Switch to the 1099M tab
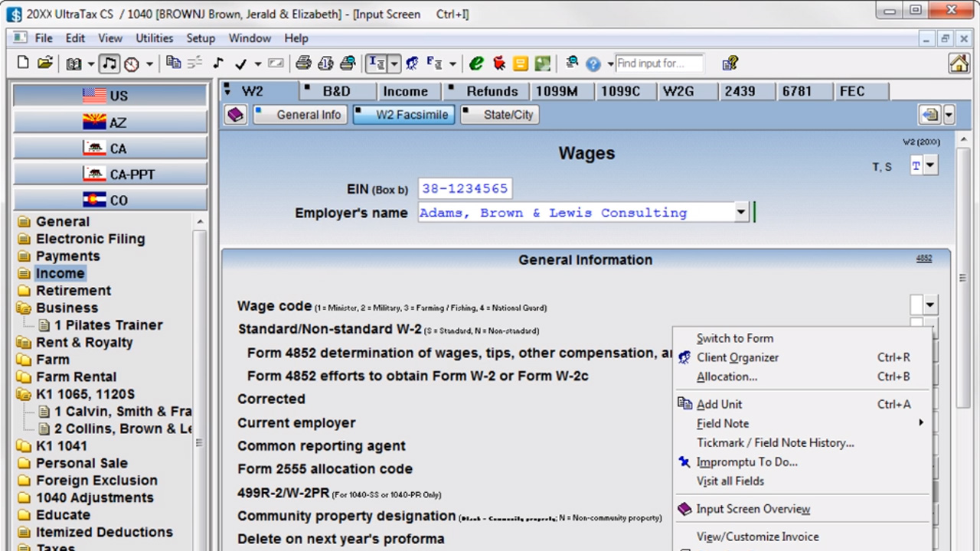 coord(557,91)
